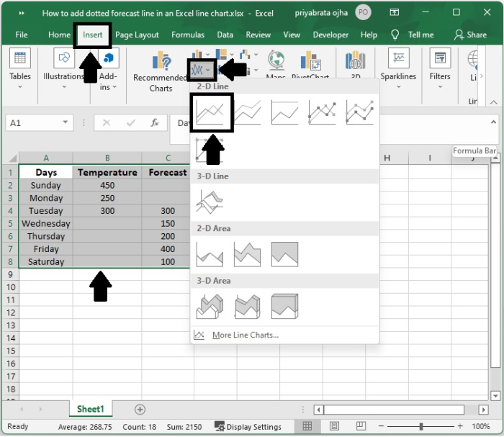This screenshot has width=504, height=437.
Task: Click the zoom in plus button
Action: [460, 426]
